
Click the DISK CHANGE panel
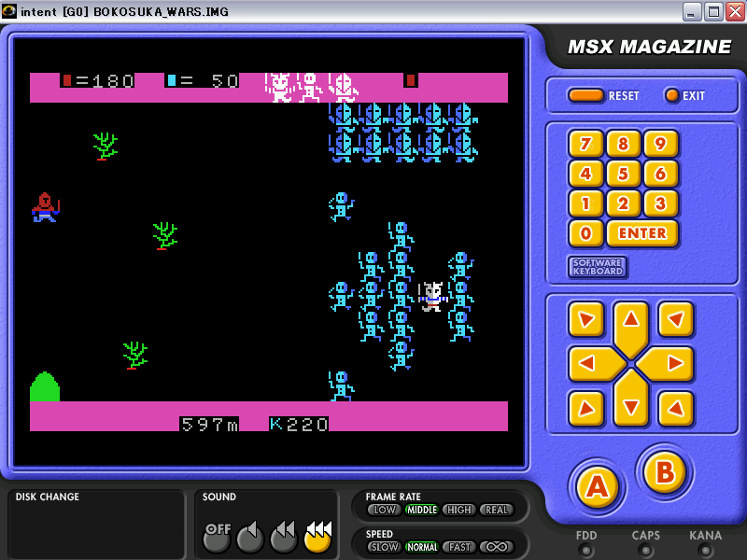[x=96, y=524]
